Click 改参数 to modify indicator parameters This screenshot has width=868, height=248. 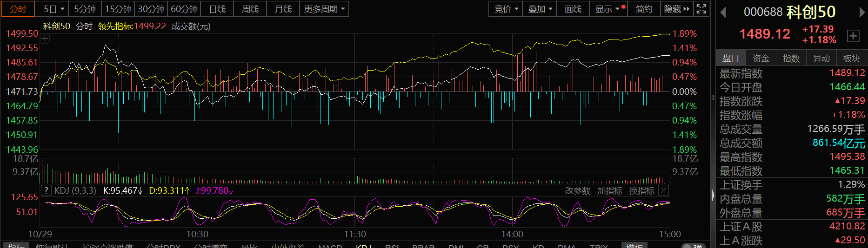(577, 191)
